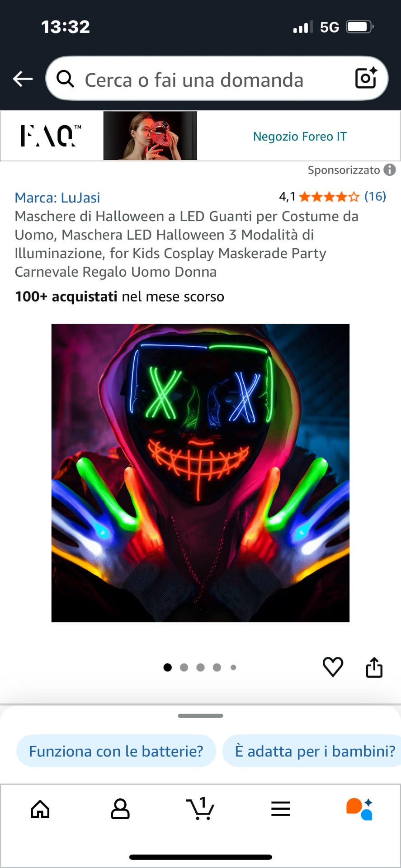Open the hamburger menu in bottom bar

[x=281, y=809]
